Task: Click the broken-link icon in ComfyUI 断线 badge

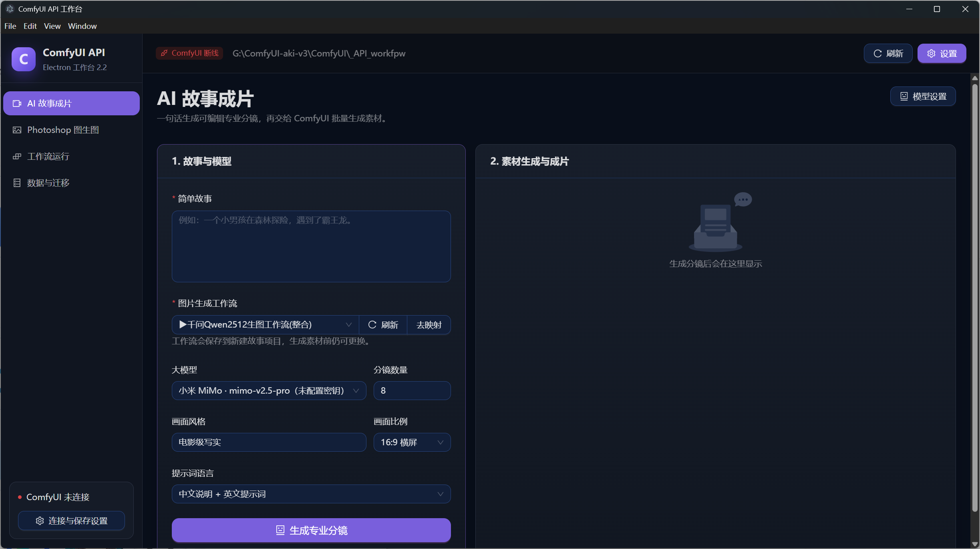Action: 164,53
